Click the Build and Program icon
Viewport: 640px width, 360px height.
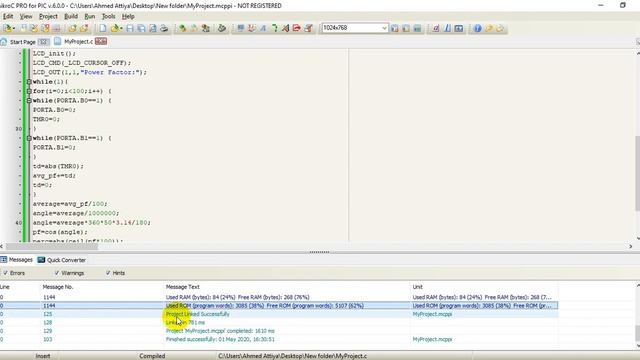click(205, 28)
